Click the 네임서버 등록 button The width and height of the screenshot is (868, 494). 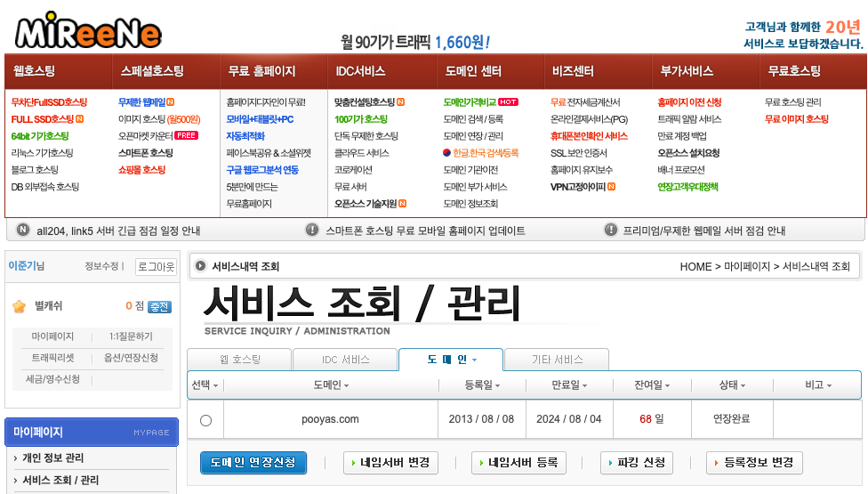coord(518,463)
